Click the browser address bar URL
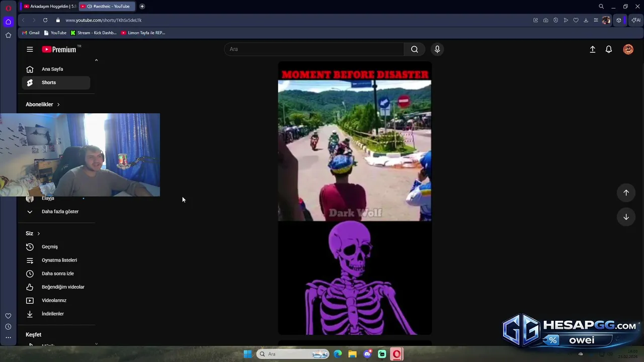This screenshot has width=644, height=362. pyautogui.click(x=104, y=20)
